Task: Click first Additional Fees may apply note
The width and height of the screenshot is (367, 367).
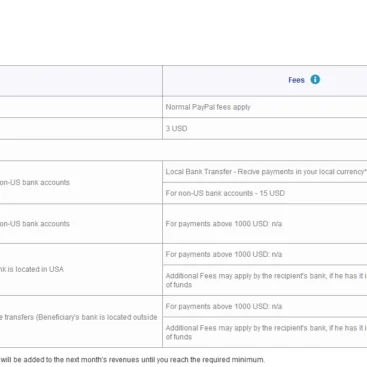Action: pos(265,280)
